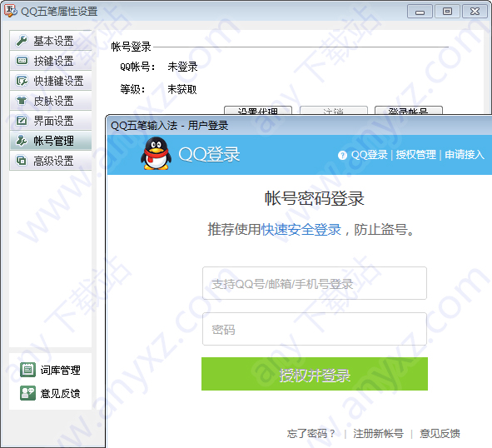Click the icon beside 高级设置
Screen dimensions: 492x448
pos(22,161)
